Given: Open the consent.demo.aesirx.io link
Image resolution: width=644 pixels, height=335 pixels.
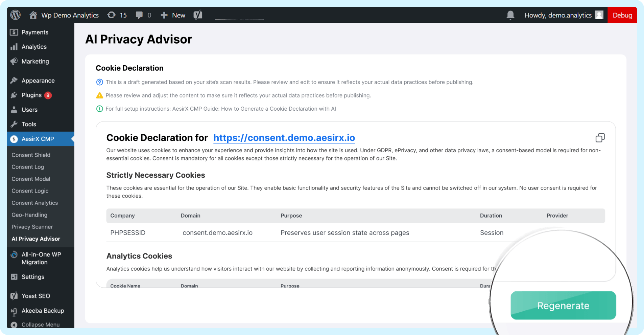Looking at the screenshot, I should click(x=284, y=138).
